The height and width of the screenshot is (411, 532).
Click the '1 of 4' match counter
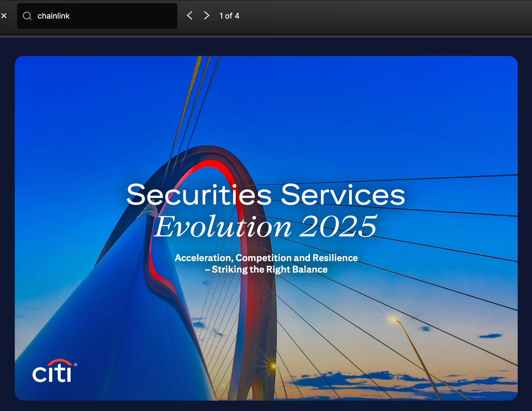[x=229, y=16]
